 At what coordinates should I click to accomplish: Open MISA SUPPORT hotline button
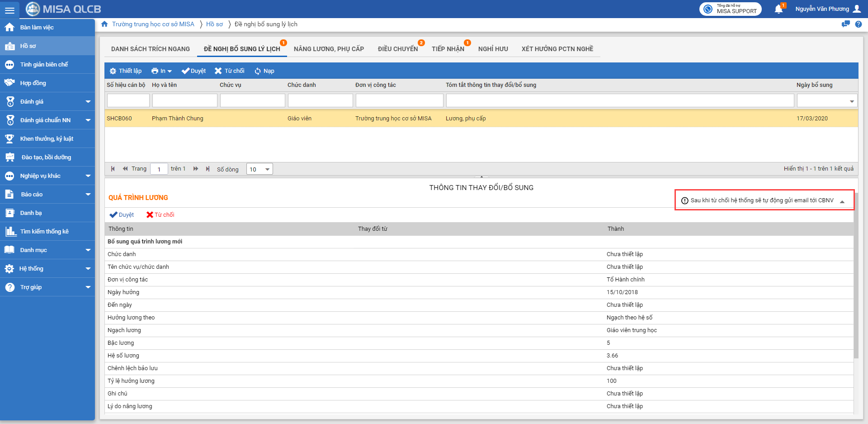(731, 9)
